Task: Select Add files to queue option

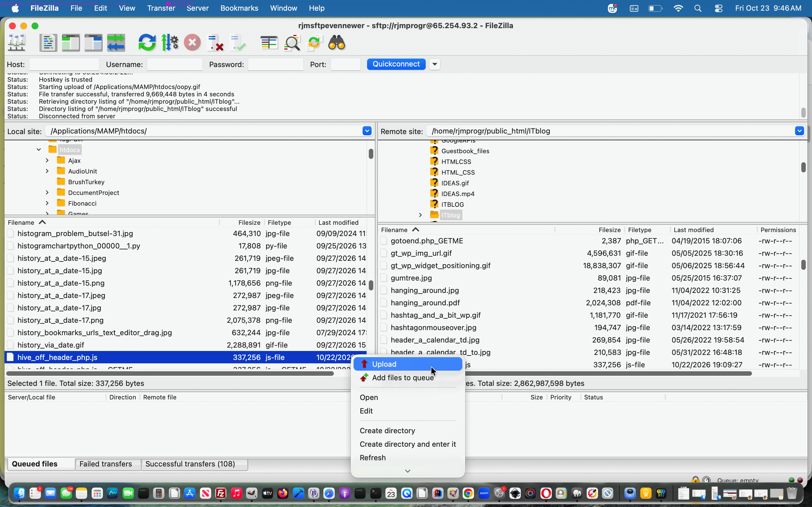Action: pos(403,378)
